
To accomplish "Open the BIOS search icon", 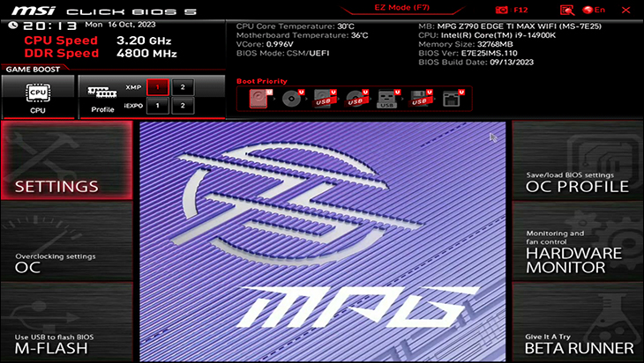I will pyautogui.click(x=566, y=10).
